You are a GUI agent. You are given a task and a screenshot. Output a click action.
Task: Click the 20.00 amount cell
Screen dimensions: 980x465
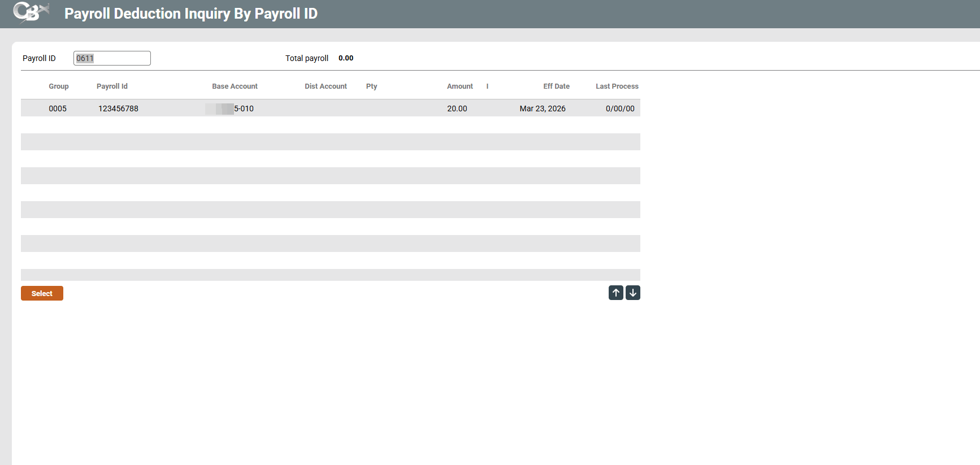point(457,108)
